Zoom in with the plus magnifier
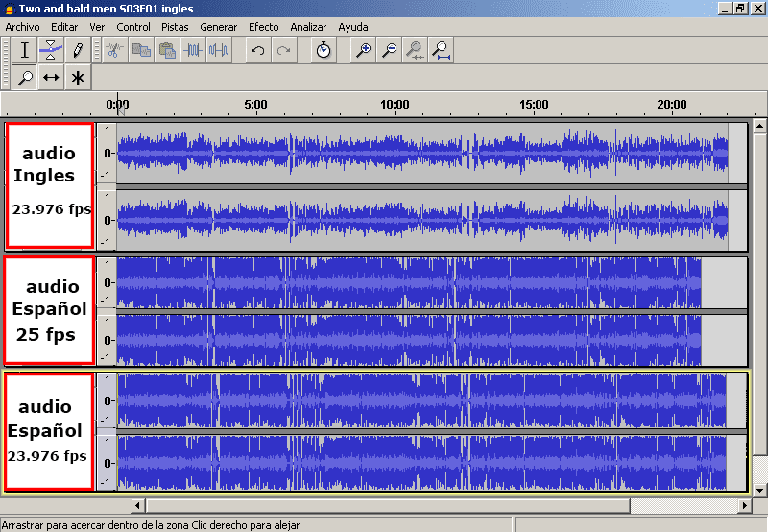The height and width of the screenshot is (532, 768). click(363, 51)
